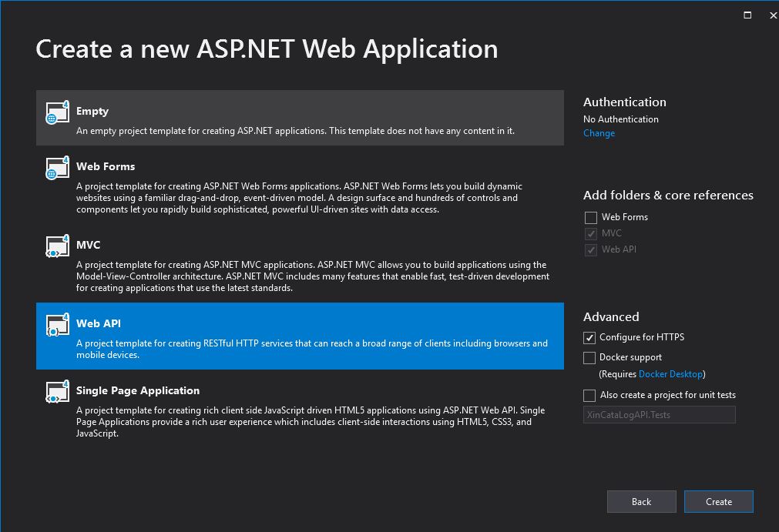Click the Back button

coord(641,502)
